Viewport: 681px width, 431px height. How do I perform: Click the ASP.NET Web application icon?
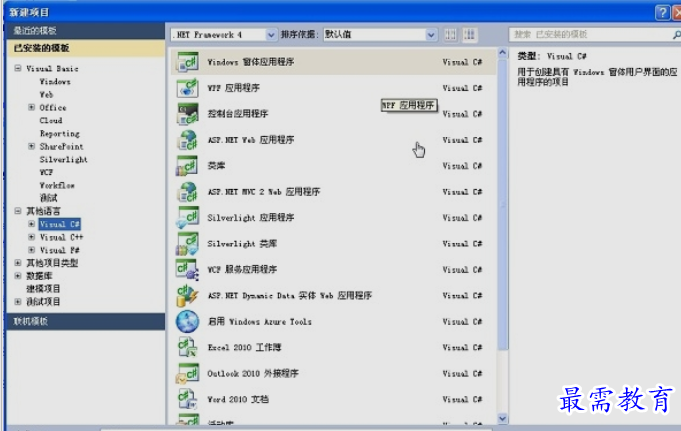187,140
